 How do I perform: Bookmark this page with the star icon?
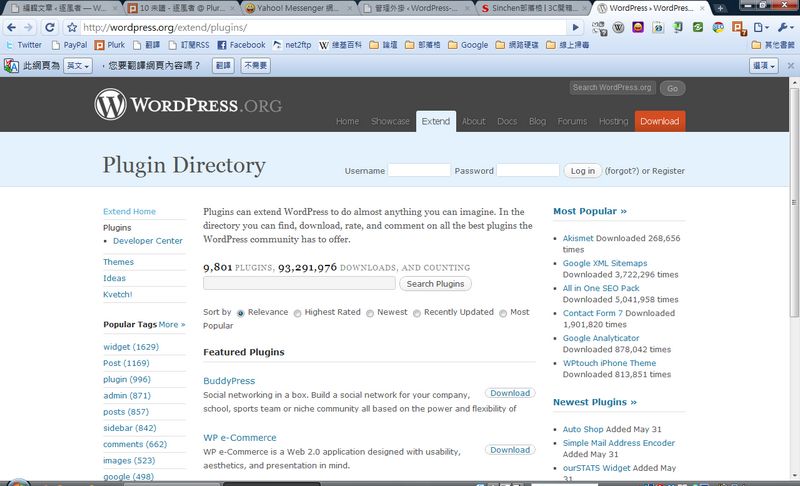pyautogui.click(x=72, y=28)
